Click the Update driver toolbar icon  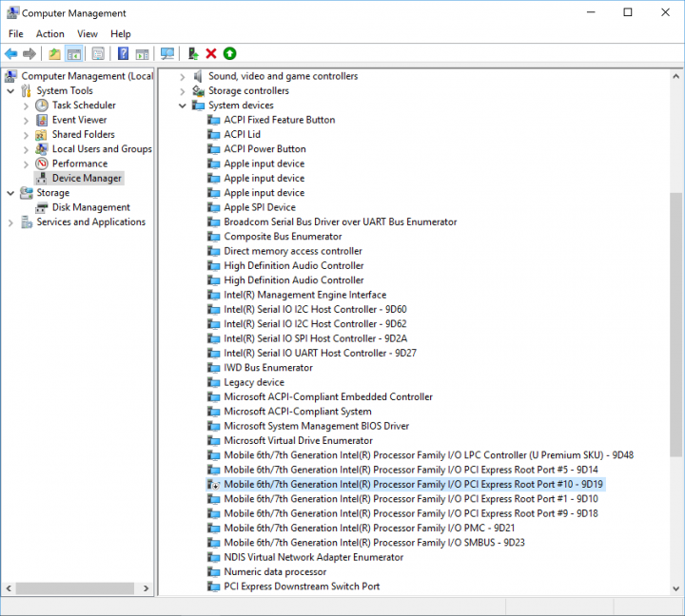coord(192,53)
